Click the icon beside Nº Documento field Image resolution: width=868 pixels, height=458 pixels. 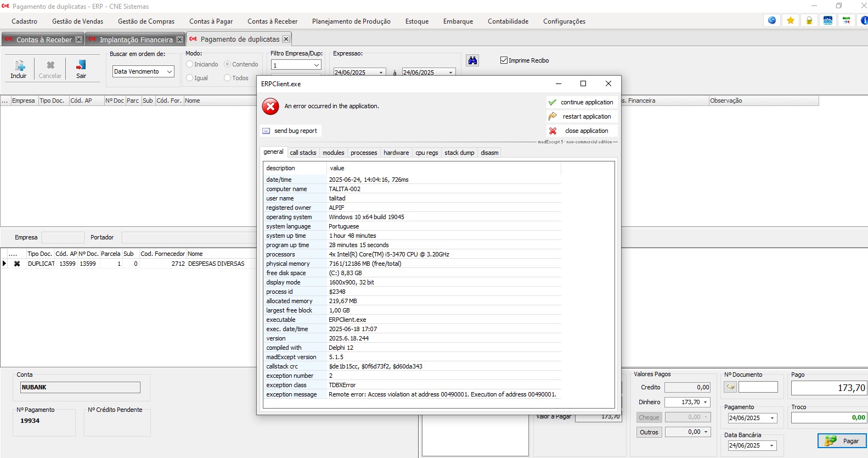[x=730, y=387]
